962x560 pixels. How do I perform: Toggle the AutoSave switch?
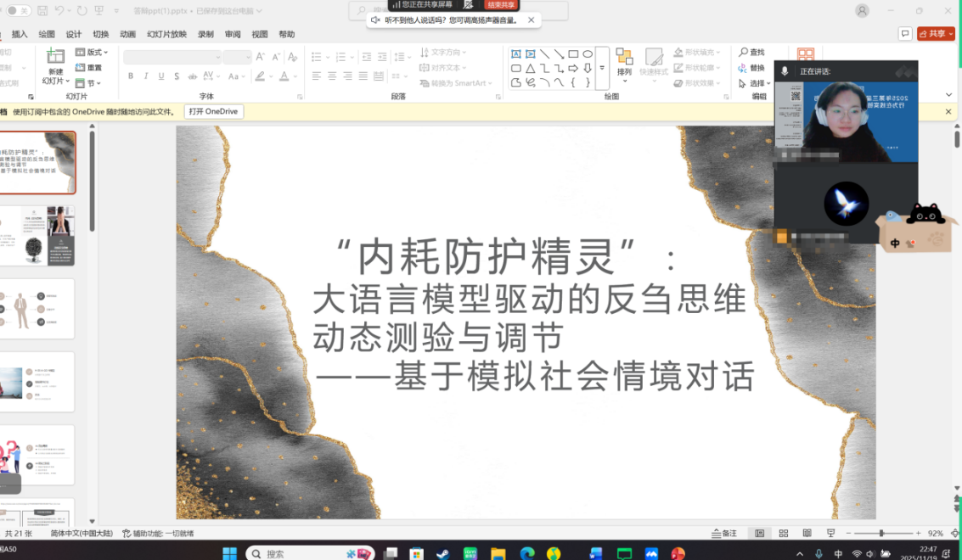[x=19, y=11]
